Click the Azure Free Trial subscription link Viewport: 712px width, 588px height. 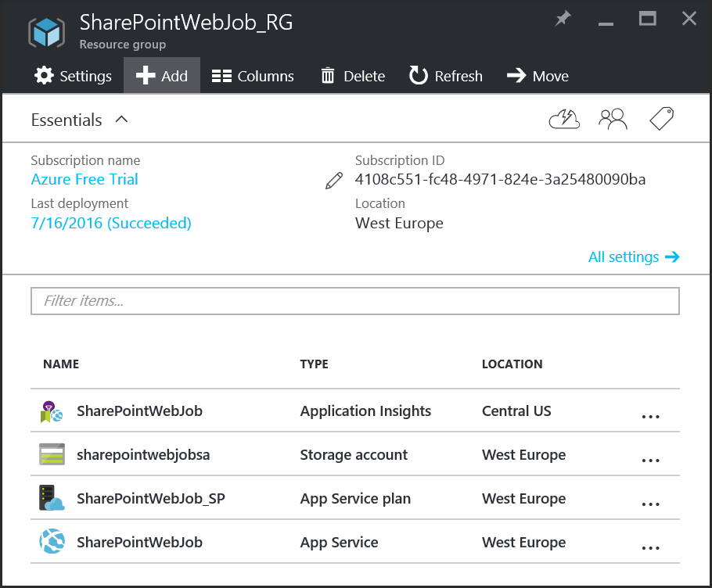pos(84,179)
